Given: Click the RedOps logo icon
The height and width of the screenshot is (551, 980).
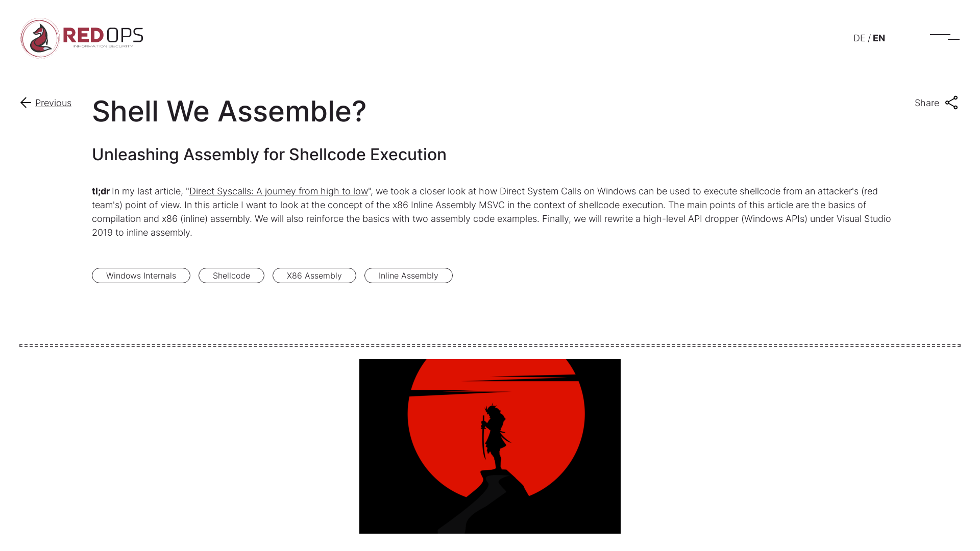Looking at the screenshot, I should (x=38, y=38).
